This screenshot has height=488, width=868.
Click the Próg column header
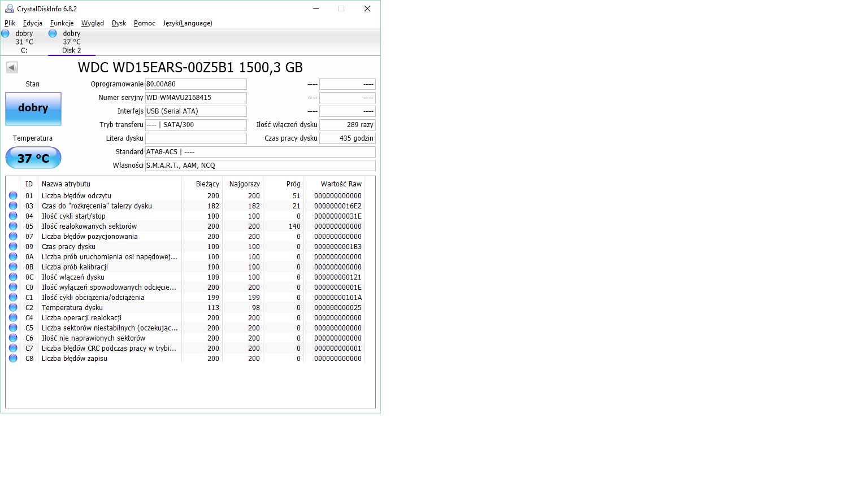point(284,184)
